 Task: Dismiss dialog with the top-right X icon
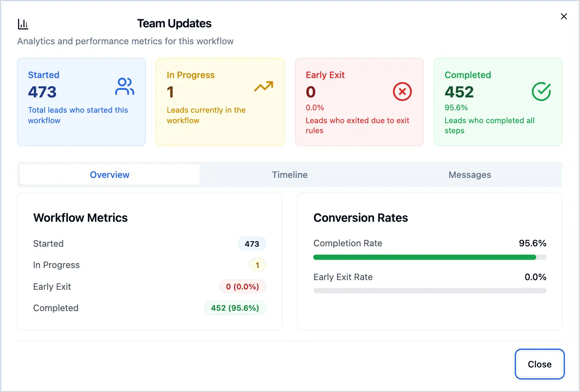563,17
